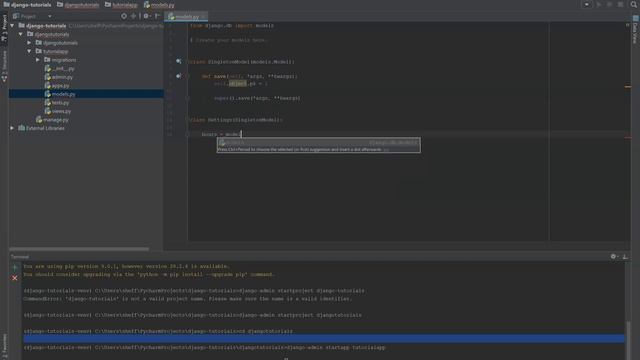Click the django-tutorials breadcrumb
Viewport: 640px width, 360px height.
click(27, 5)
